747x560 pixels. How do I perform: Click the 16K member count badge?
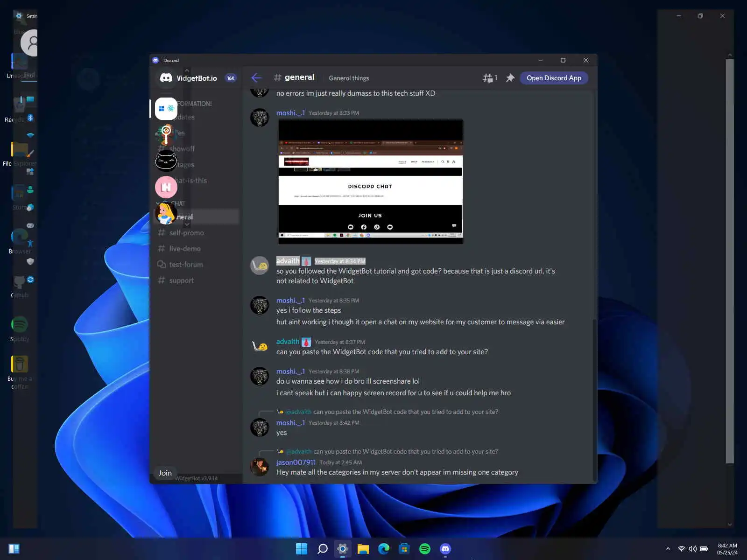231,78
